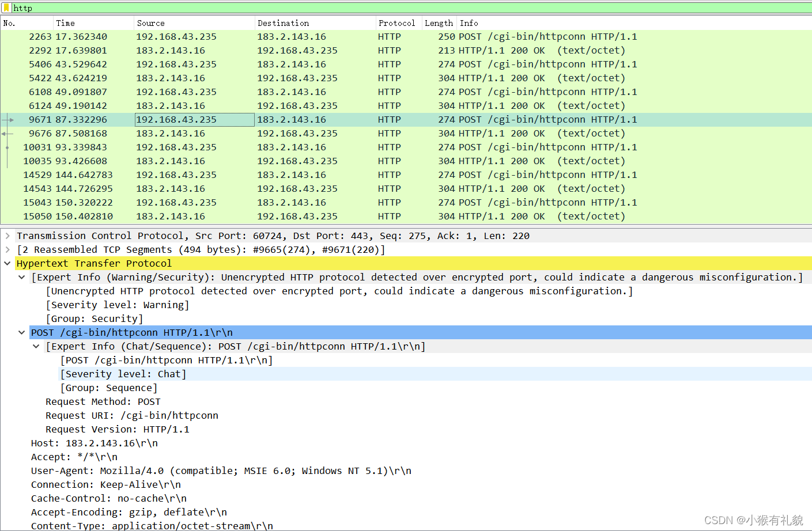Collapse the Expert Info Warning/Security node

(x=22, y=277)
